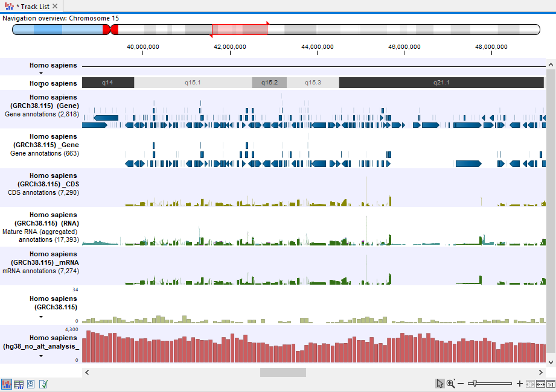556x392 pixels.
Task: Select the graphical track list view icon
Action: [x=7, y=384]
